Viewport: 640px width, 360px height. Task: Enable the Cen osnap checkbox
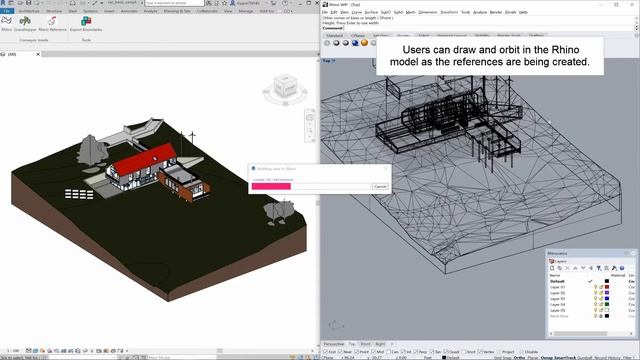pos(388,351)
